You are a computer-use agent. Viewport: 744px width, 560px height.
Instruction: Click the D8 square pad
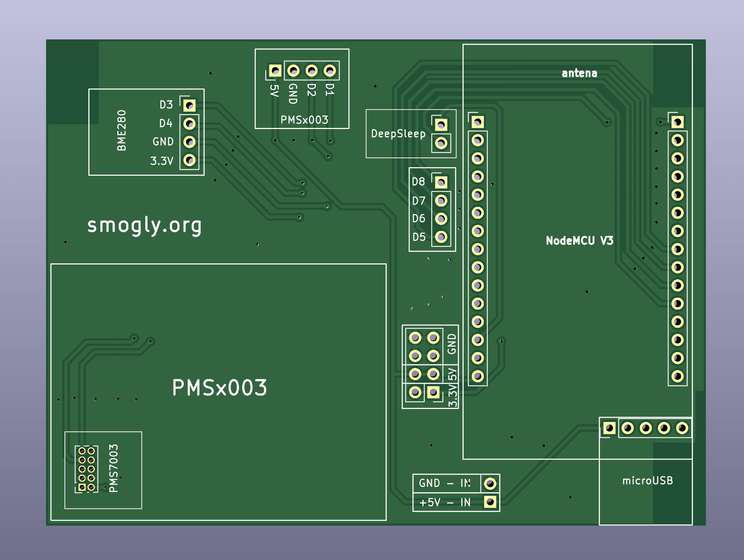(x=441, y=182)
